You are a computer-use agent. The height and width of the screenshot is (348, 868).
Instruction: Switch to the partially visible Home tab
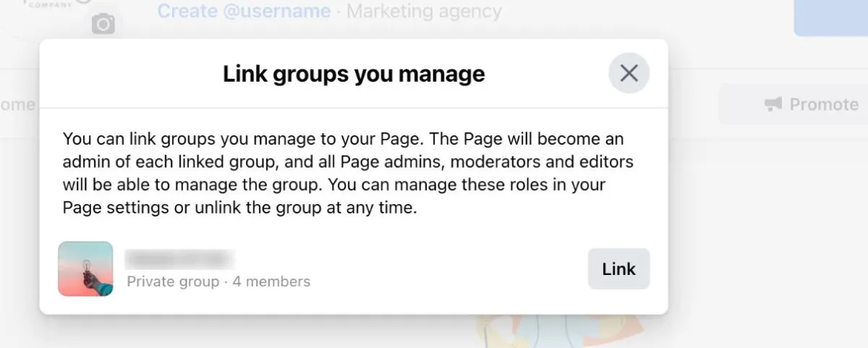pyautogui.click(x=17, y=104)
